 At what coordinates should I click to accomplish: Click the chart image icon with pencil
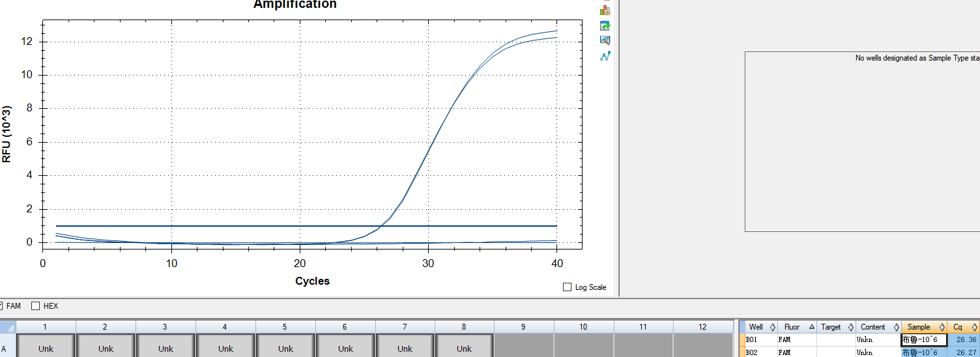[x=605, y=40]
